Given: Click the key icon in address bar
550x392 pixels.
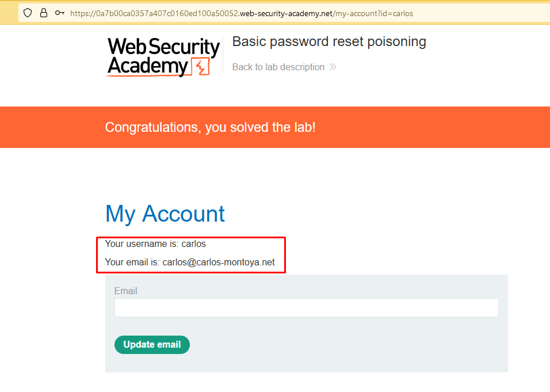Looking at the screenshot, I should [x=59, y=13].
